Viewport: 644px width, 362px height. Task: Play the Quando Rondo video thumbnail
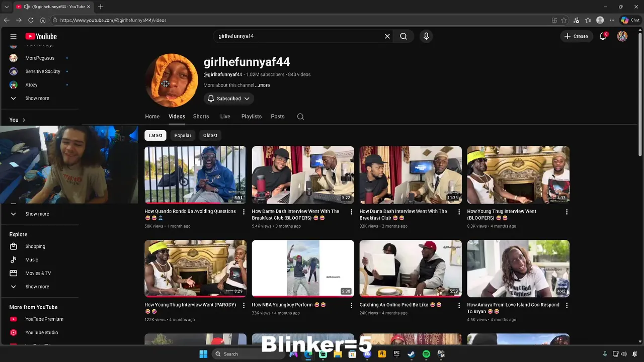[195, 175]
